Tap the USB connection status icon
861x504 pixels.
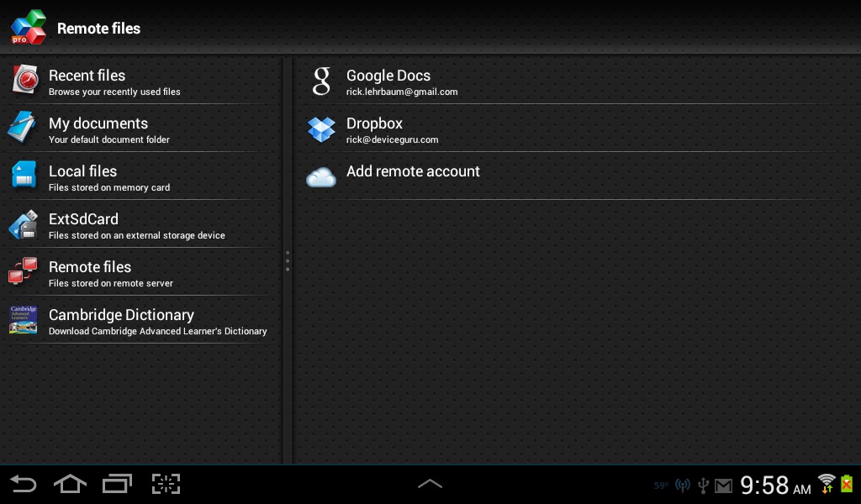click(x=703, y=486)
